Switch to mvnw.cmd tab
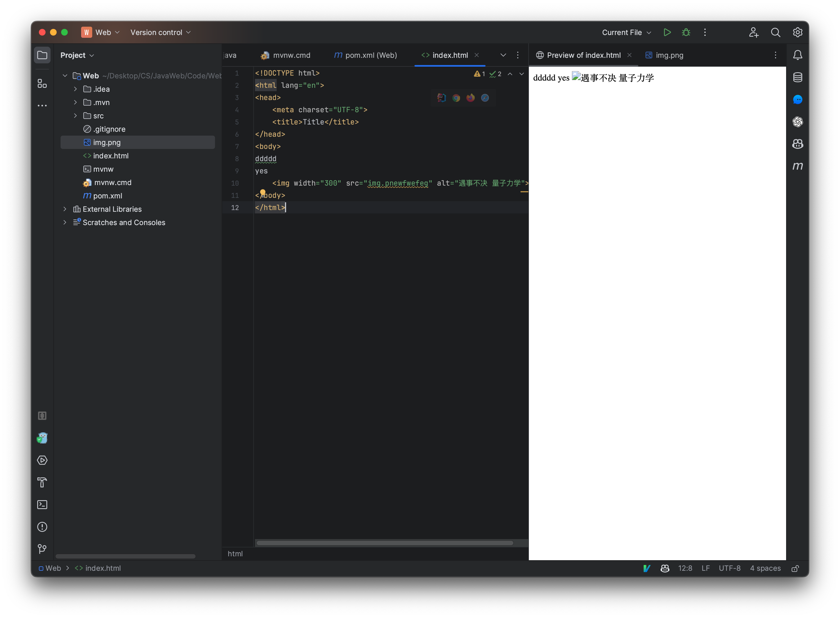The height and width of the screenshot is (618, 840). click(285, 55)
